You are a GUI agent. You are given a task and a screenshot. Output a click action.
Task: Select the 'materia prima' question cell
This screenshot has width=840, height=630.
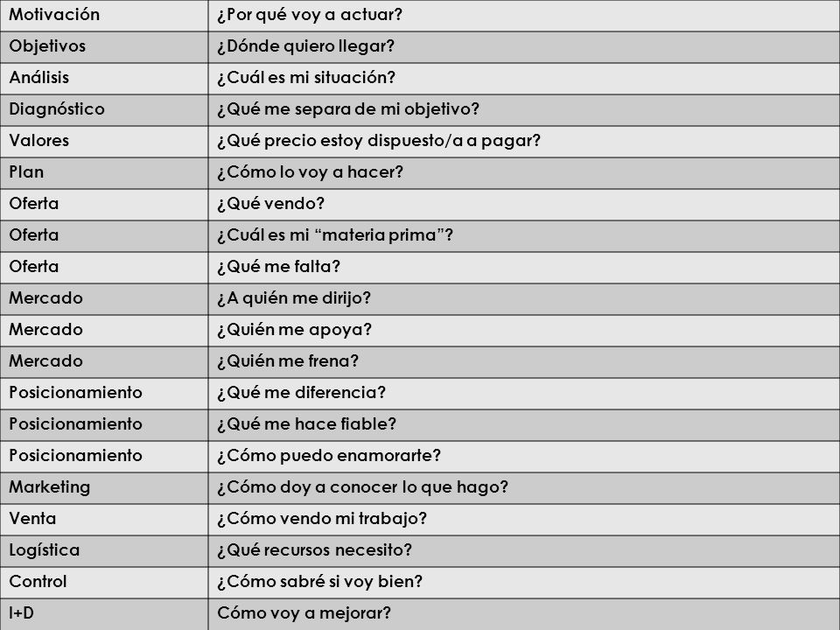point(524,235)
